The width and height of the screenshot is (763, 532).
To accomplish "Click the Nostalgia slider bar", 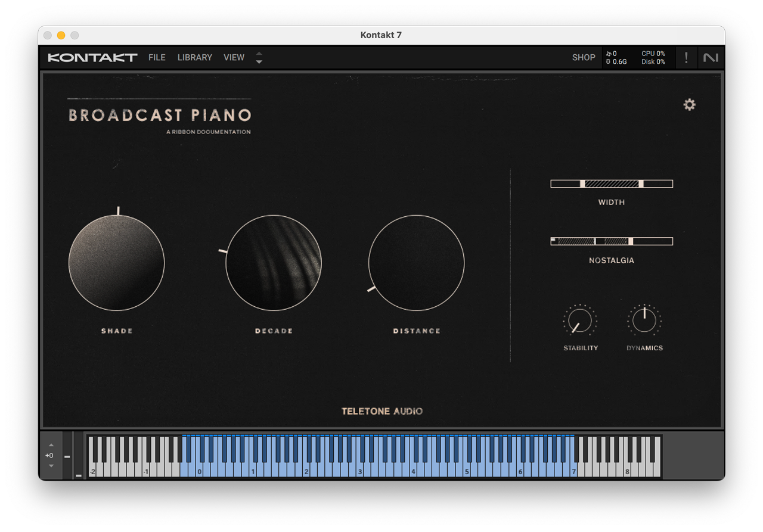I will [611, 241].
